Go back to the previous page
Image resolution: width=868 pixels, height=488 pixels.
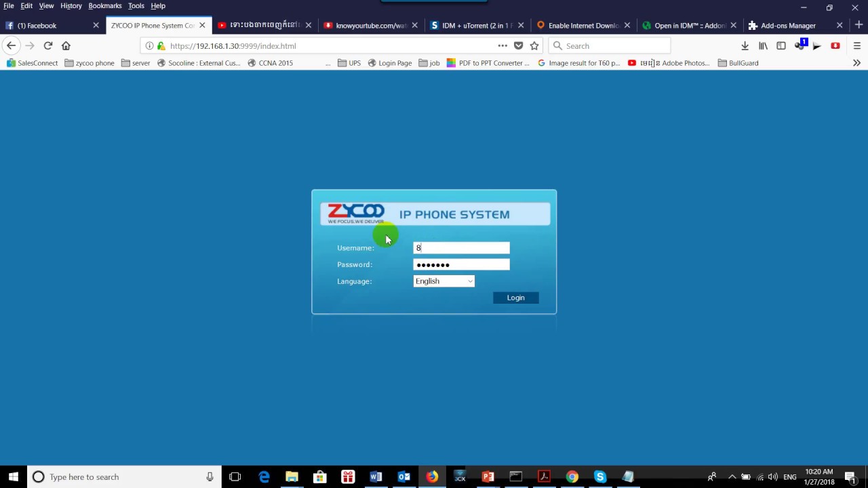[11, 45]
